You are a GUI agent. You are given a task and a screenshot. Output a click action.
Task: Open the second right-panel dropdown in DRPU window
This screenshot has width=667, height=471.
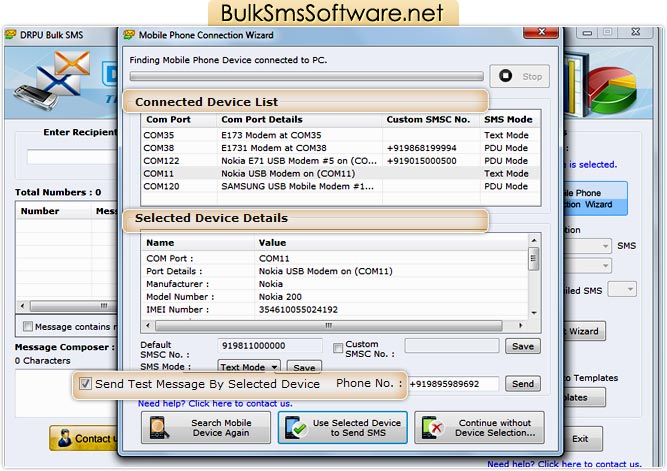tap(605, 266)
